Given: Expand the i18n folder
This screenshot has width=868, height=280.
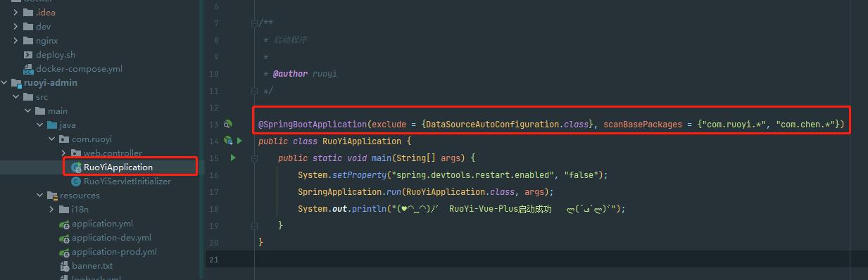Looking at the screenshot, I should click(52, 209).
